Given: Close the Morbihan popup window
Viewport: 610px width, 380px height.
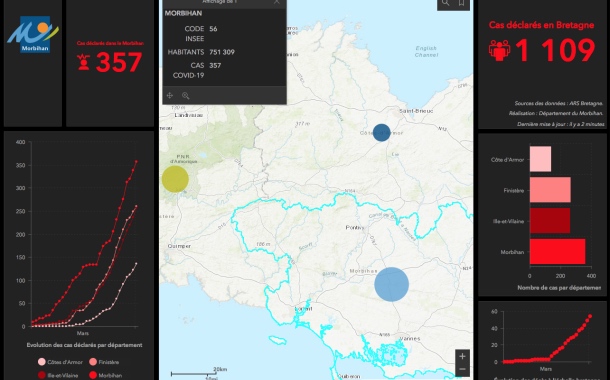Looking at the screenshot, I should click(x=276, y=2).
